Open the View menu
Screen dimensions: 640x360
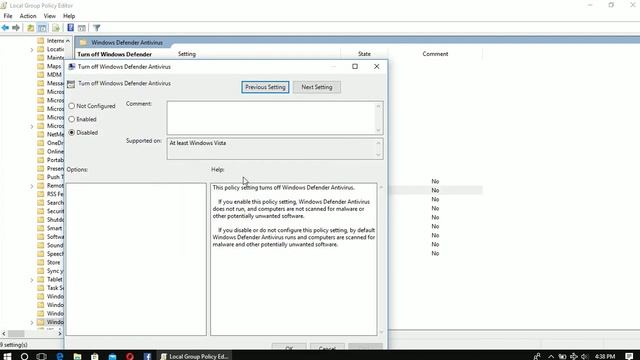(49, 16)
